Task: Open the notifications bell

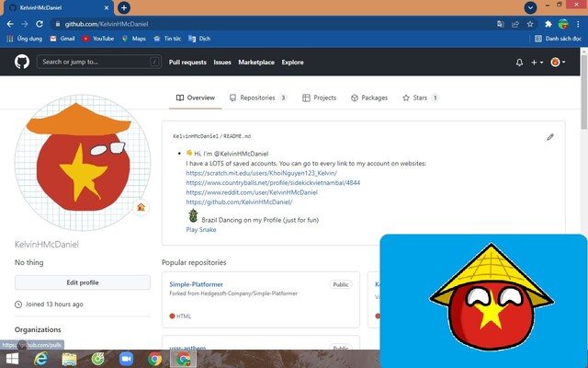Action: pos(519,63)
